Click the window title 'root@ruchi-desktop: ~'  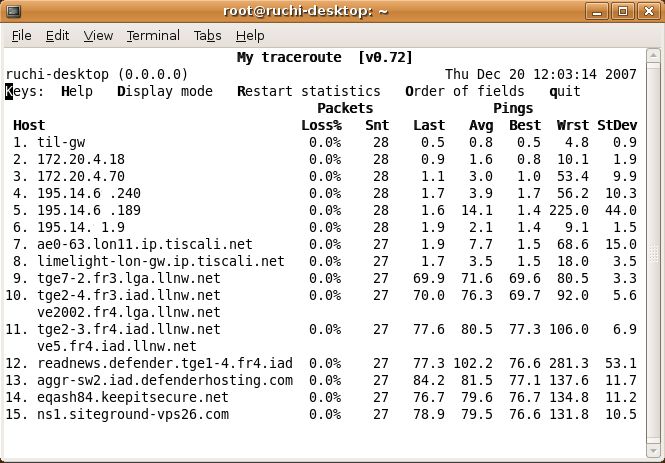point(306,11)
